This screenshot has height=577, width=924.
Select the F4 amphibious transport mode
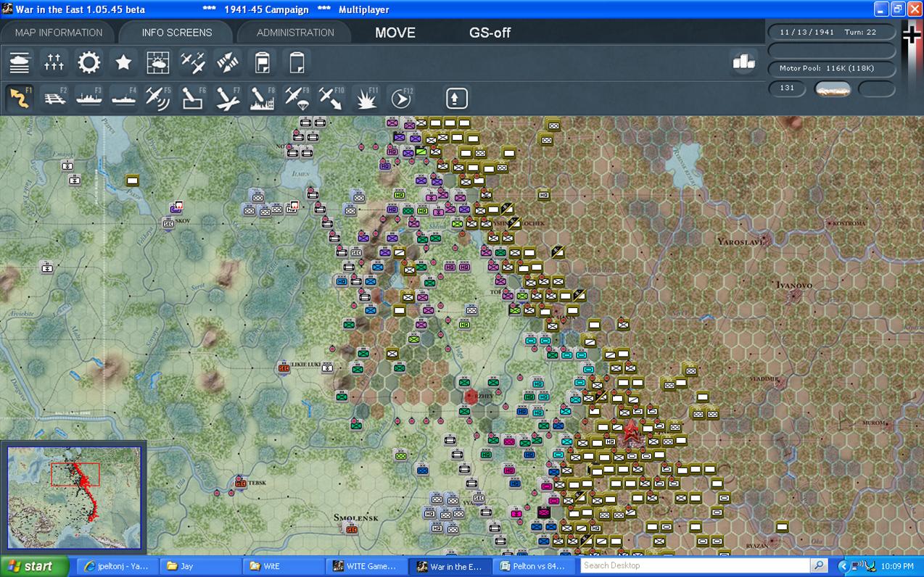coord(124,98)
